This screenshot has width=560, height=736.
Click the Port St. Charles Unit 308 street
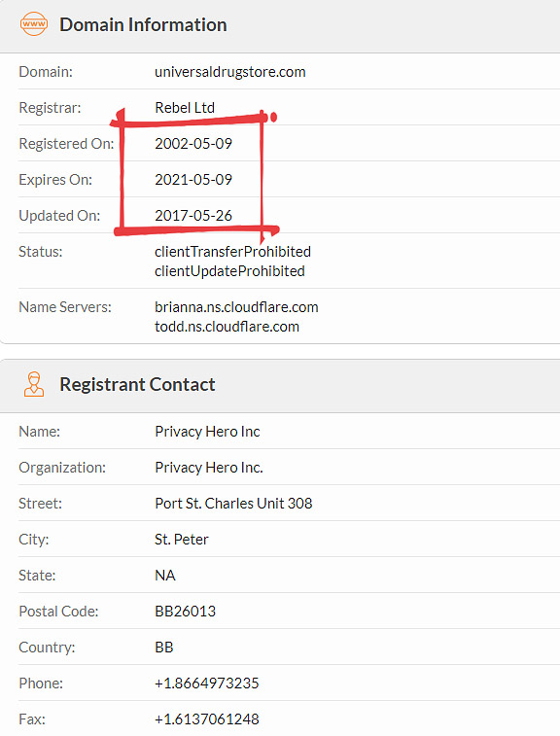(233, 504)
